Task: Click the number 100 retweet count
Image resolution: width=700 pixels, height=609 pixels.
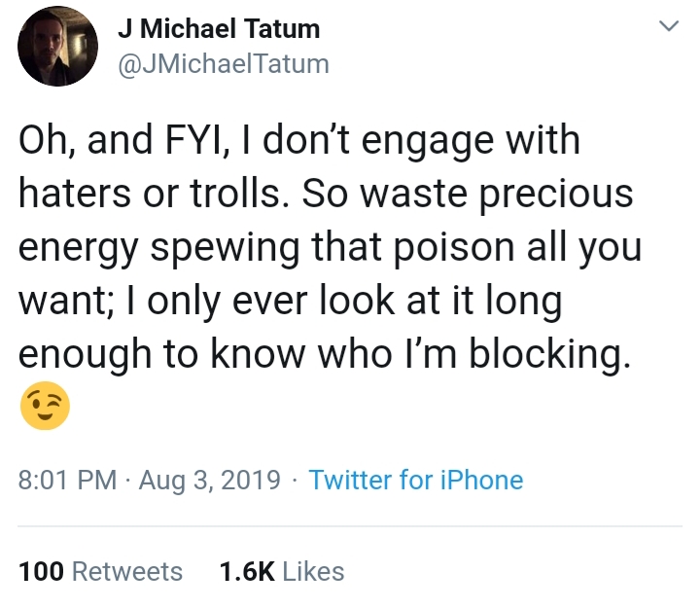Action: coord(41,571)
